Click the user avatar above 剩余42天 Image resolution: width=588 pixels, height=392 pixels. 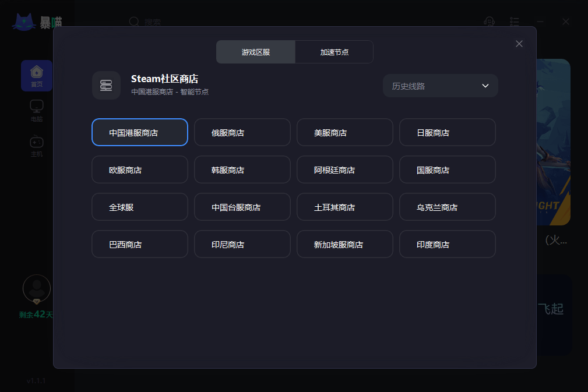pos(36,288)
